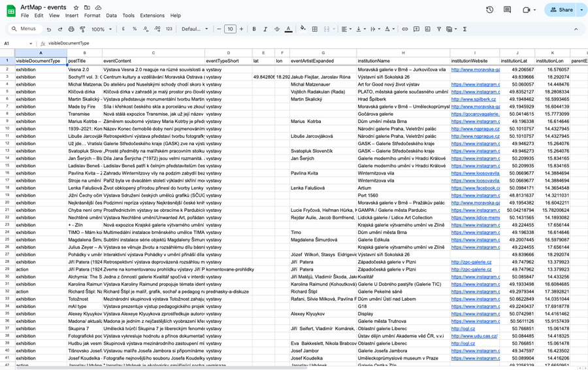Screen dimensions: 588x370
Task: Open vertical align dropdown
Action: [361, 29]
